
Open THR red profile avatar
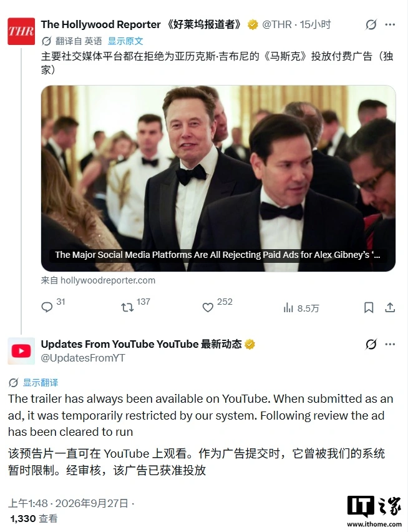point(21,31)
